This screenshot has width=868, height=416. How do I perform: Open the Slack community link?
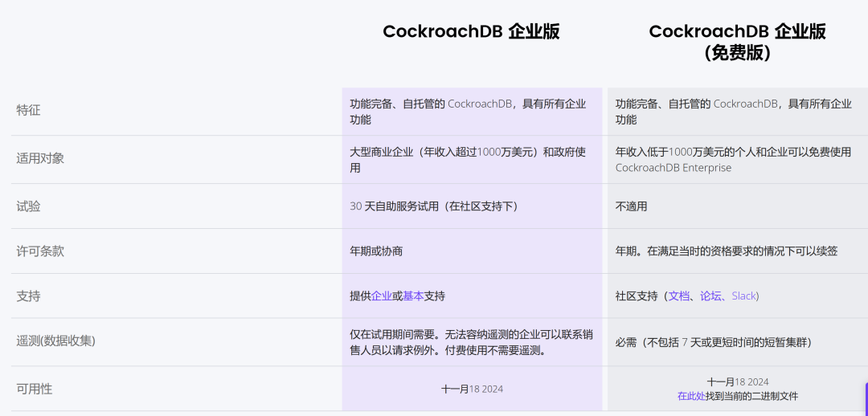743,296
